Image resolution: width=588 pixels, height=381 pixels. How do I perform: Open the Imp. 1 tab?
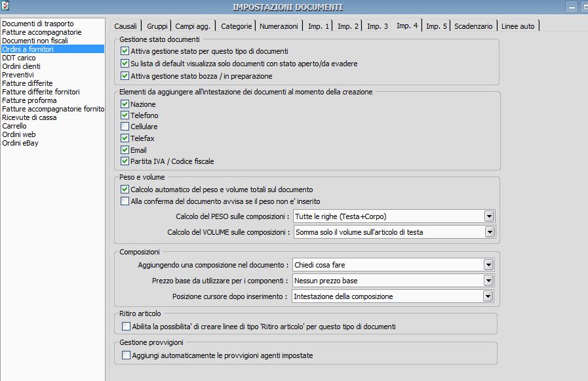[x=318, y=26]
